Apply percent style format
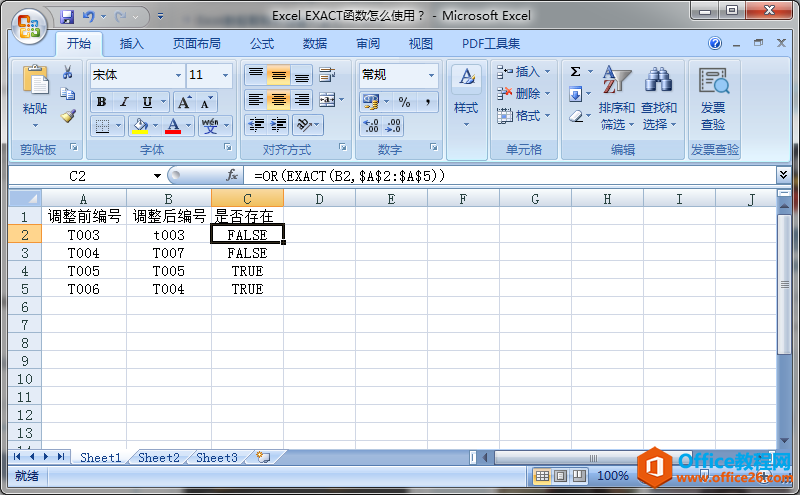The width and height of the screenshot is (800, 495). (x=405, y=102)
